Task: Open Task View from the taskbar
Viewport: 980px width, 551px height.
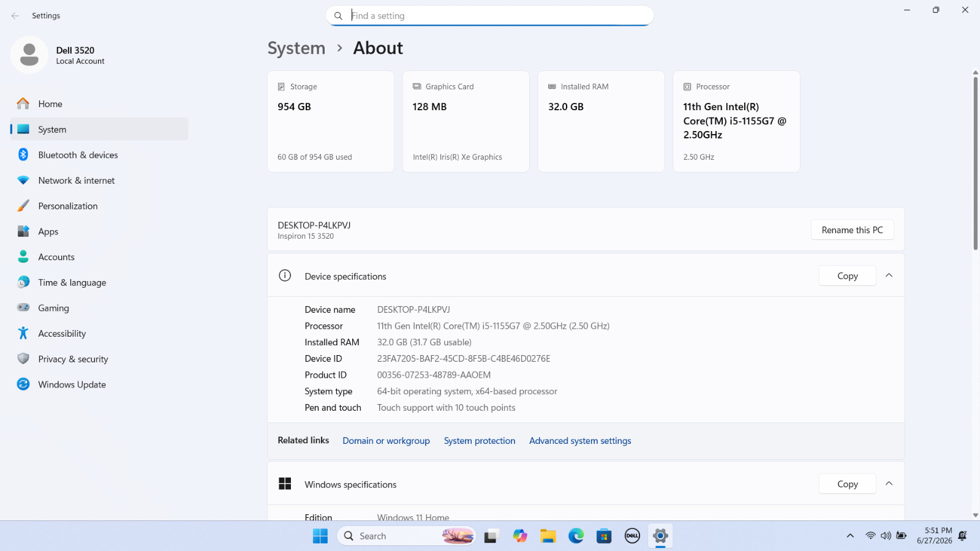Action: tap(491, 536)
